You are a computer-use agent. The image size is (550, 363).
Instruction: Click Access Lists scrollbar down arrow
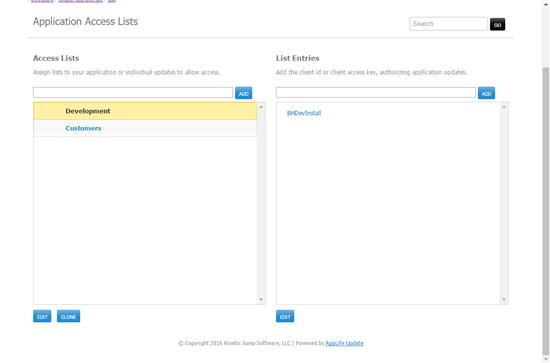pos(261,300)
